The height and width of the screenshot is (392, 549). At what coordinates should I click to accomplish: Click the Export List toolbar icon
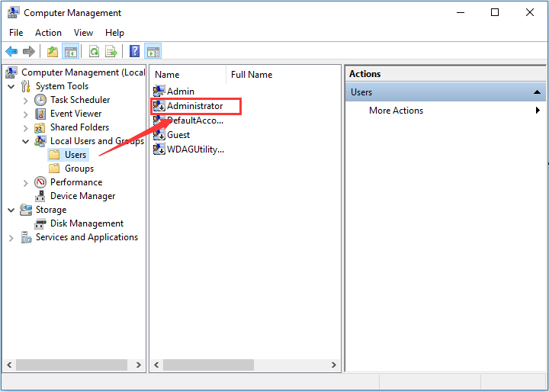tap(111, 51)
